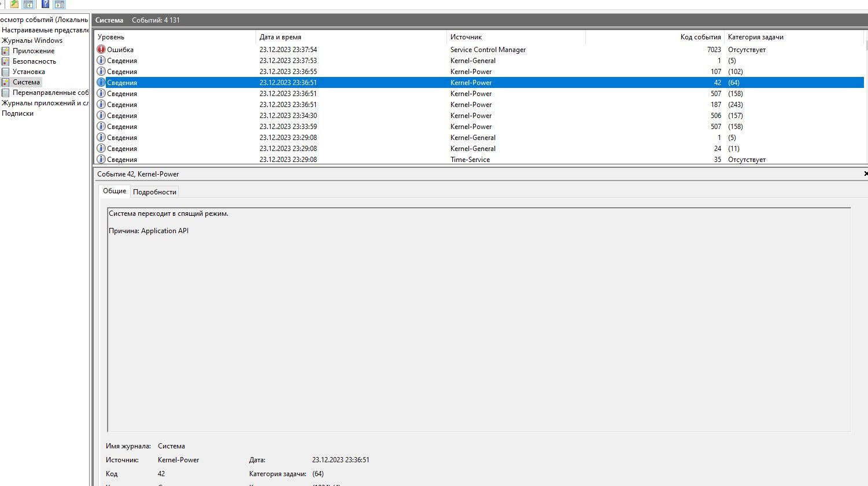Toggle the action pane toolbar icon
868x486 pixels.
[59, 4]
